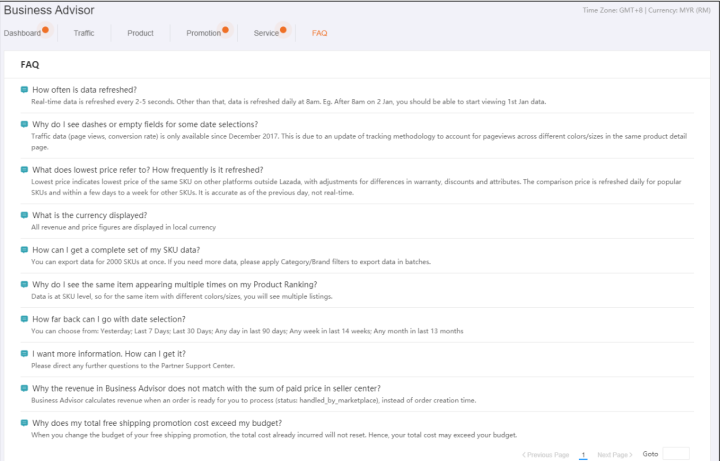Click the icon next to 'What is the currency displayed?'
Screen dimensions: 720x461
pyautogui.click(x=24, y=215)
